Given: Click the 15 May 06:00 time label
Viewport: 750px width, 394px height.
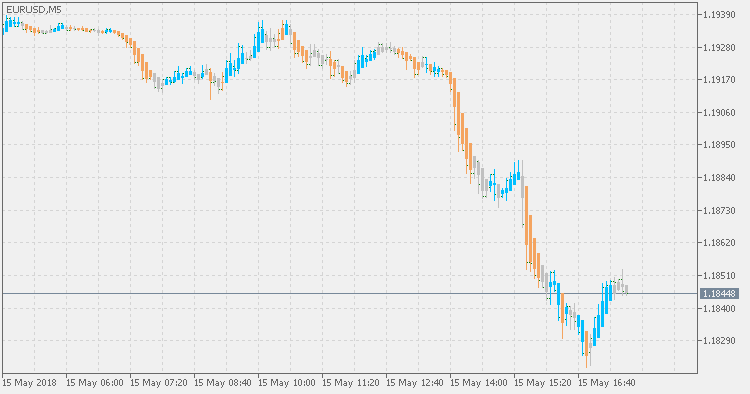Looking at the screenshot, I should (x=94, y=383).
